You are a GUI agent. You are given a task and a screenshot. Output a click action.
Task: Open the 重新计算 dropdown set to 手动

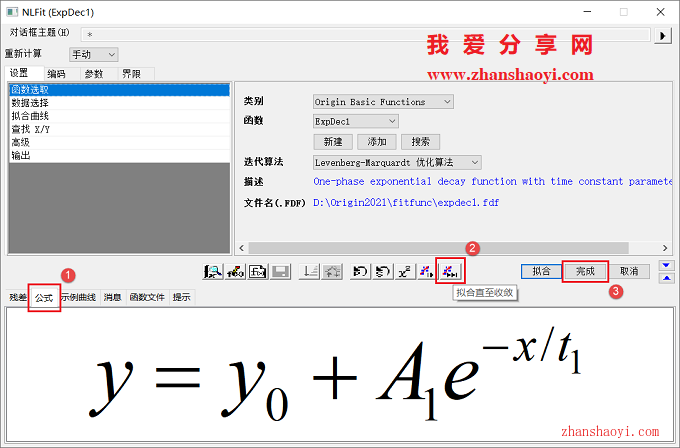93,55
